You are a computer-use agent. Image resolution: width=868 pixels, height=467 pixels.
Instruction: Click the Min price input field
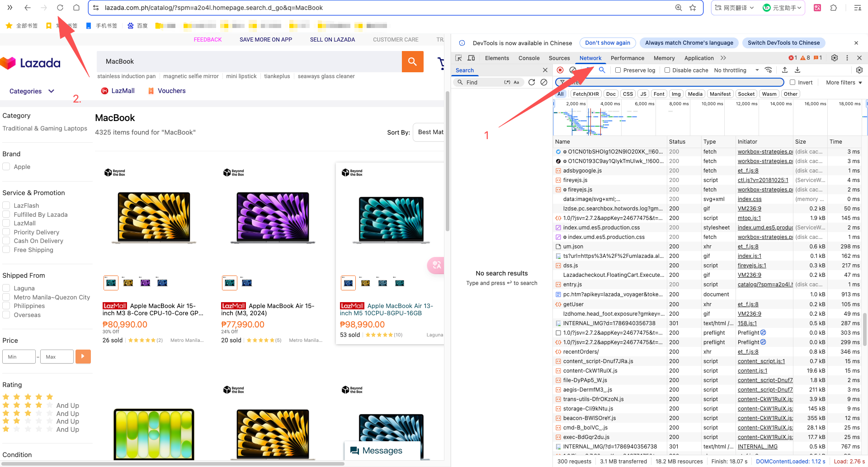point(19,356)
